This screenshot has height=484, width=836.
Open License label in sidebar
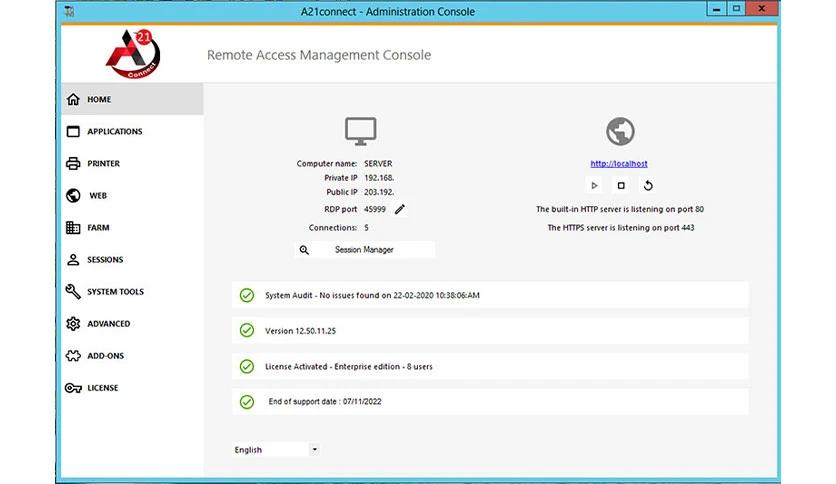pyautogui.click(x=103, y=388)
